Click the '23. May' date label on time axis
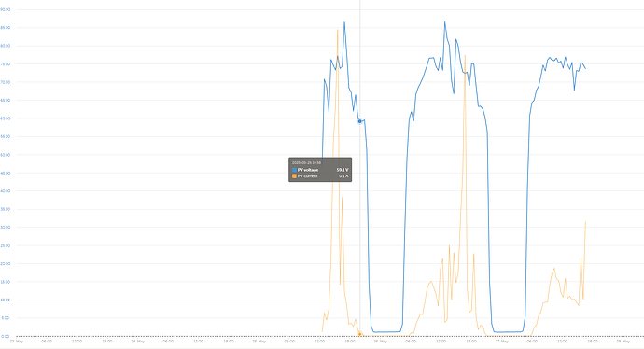The width and height of the screenshot is (644, 349). click(17, 342)
